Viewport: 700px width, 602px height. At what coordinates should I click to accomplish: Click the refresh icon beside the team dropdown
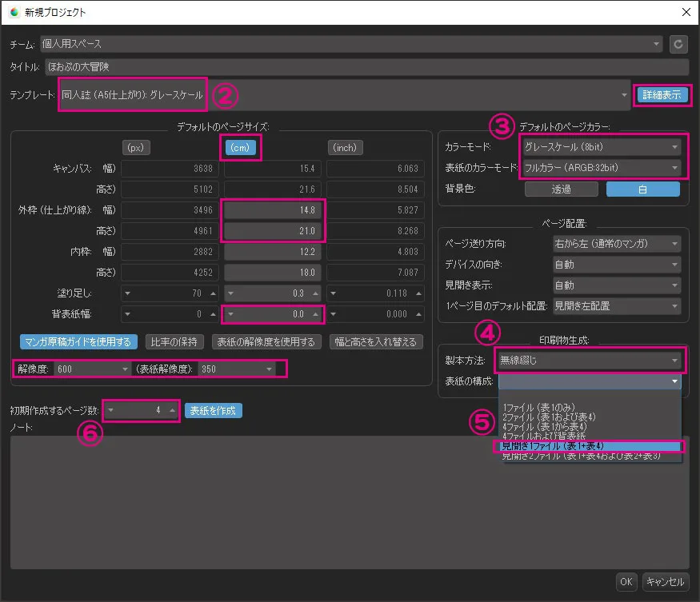679,44
